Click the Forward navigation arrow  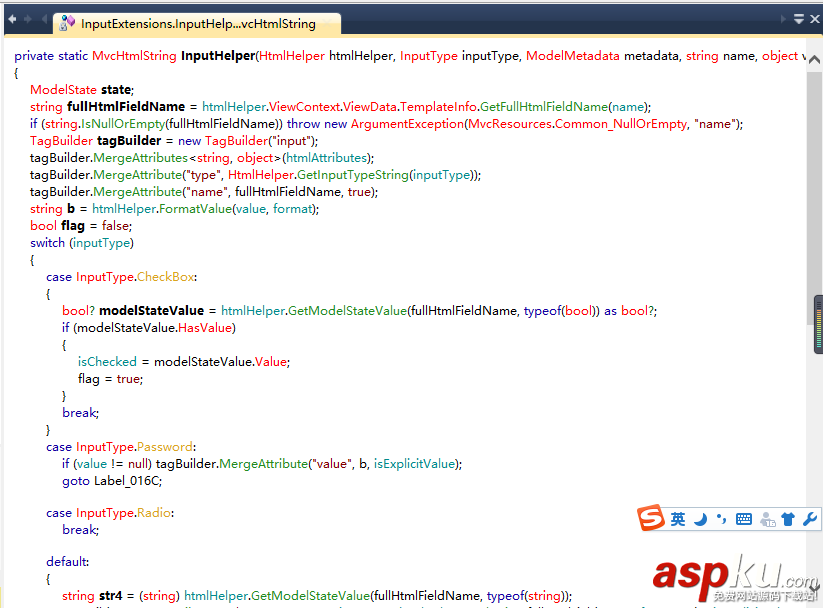click(x=28, y=17)
